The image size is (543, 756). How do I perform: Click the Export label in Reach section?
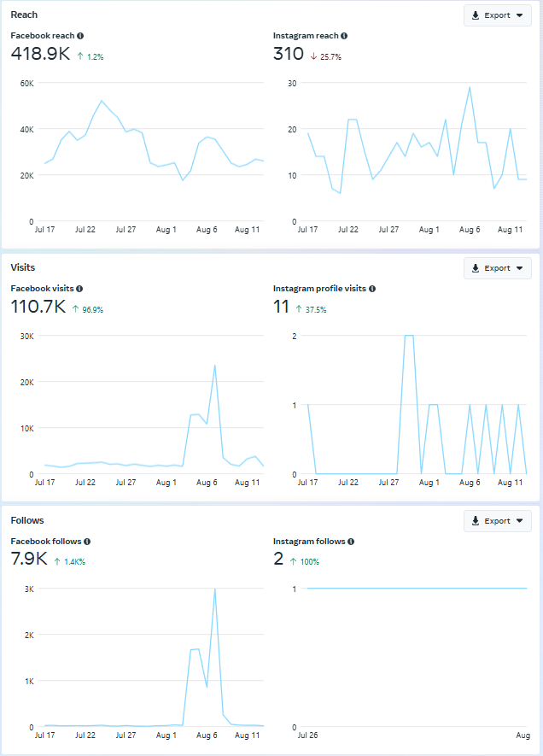[x=497, y=15]
